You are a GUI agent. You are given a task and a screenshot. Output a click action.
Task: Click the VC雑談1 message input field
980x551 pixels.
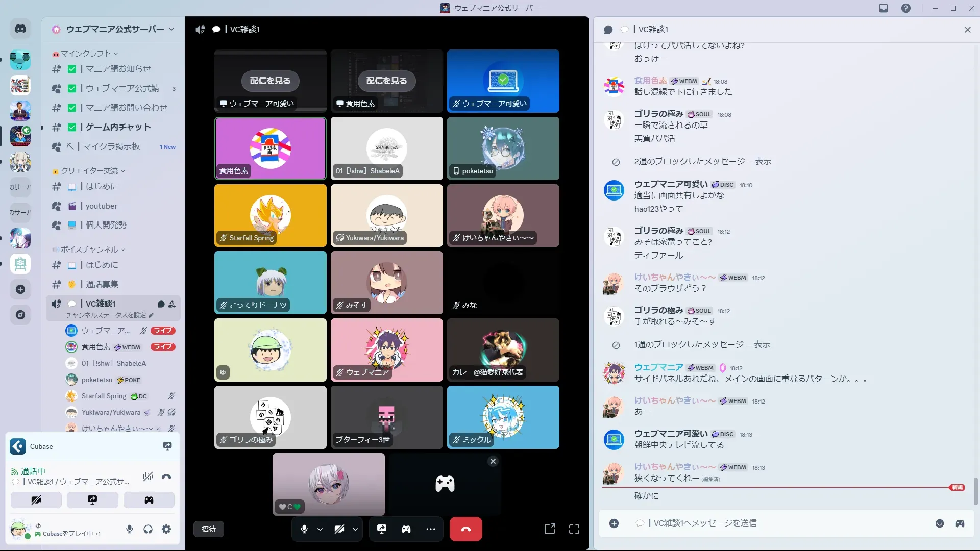766,523
